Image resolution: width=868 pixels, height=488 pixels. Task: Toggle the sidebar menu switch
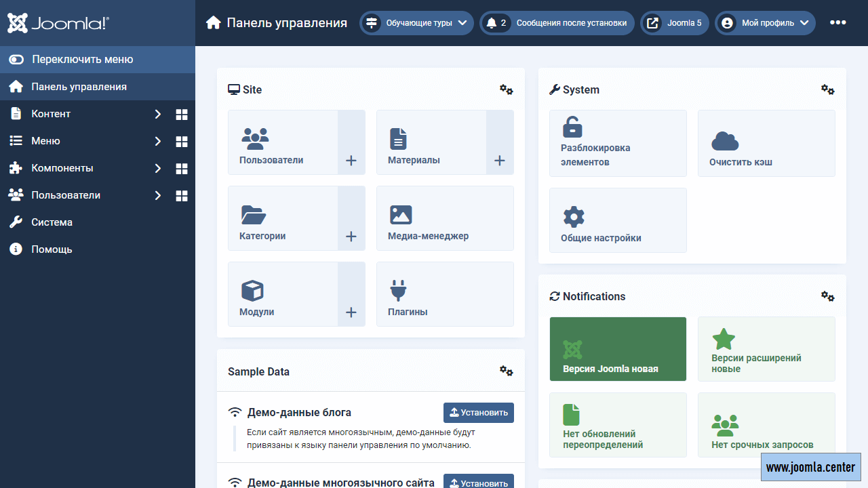coord(16,60)
